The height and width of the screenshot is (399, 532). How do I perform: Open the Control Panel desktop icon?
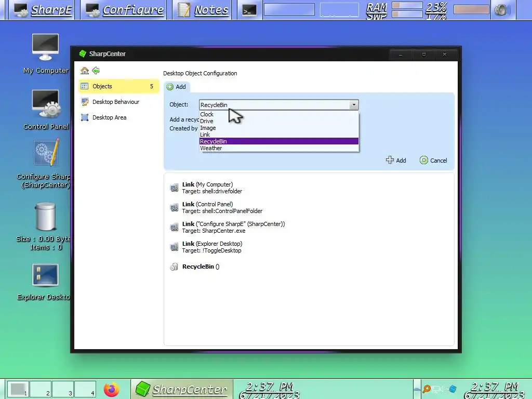click(46, 104)
